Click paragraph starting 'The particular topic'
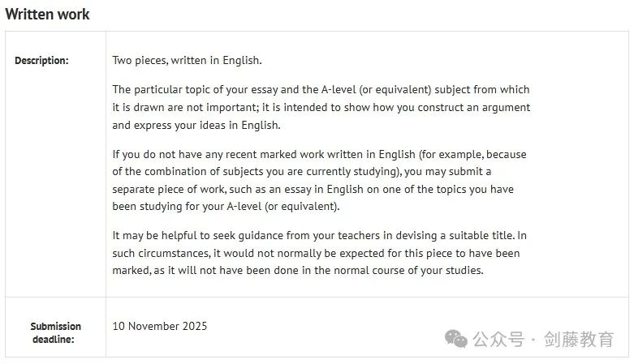 pos(321,107)
